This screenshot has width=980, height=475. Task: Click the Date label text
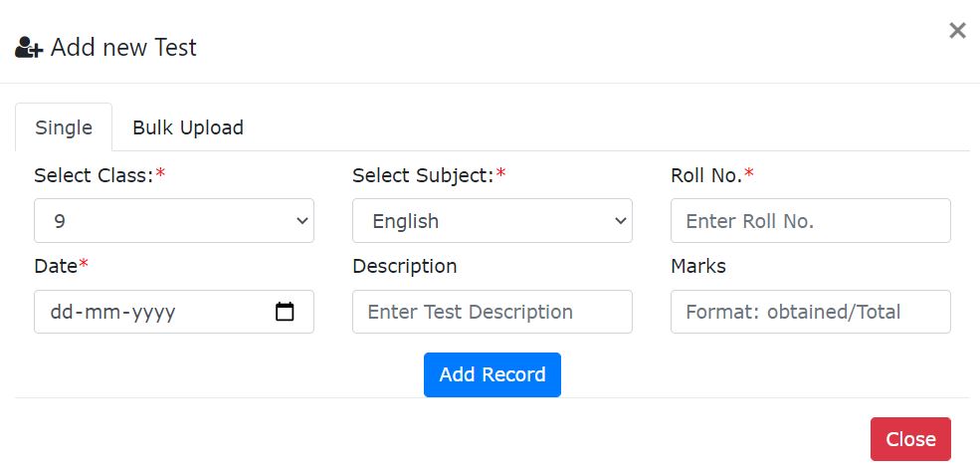56,266
